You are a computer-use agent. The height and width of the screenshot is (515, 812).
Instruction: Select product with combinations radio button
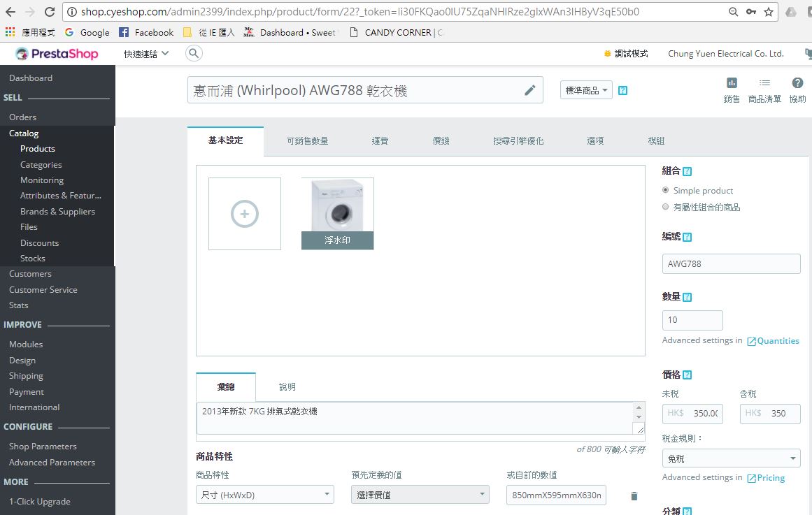coord(665,207)
